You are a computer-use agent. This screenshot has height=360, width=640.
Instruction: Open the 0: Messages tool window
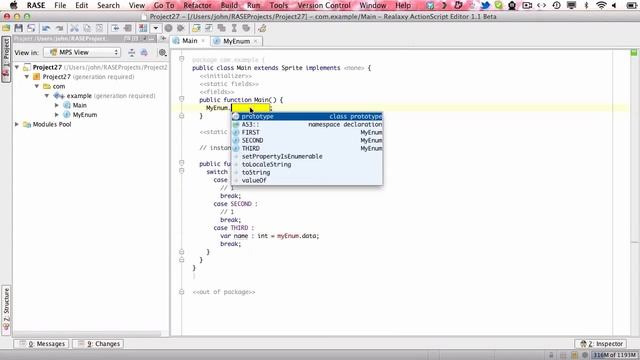(42, 344)
